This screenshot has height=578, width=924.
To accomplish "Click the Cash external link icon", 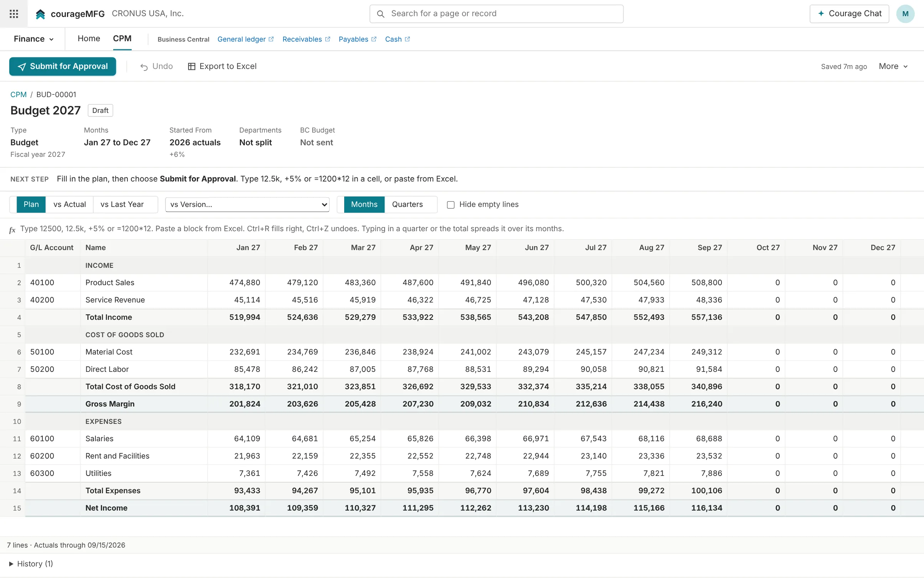I will coord(407,39).
